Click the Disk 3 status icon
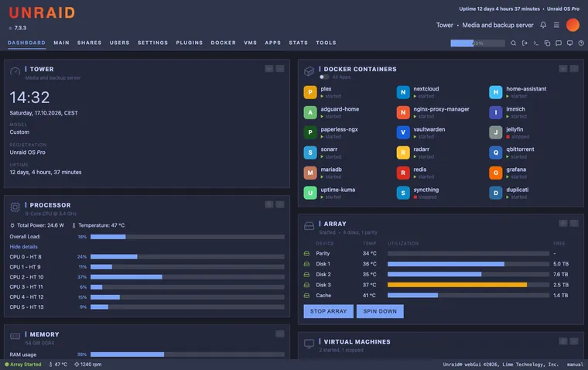Viewport: 588px width, 370px height. [306, 285]
